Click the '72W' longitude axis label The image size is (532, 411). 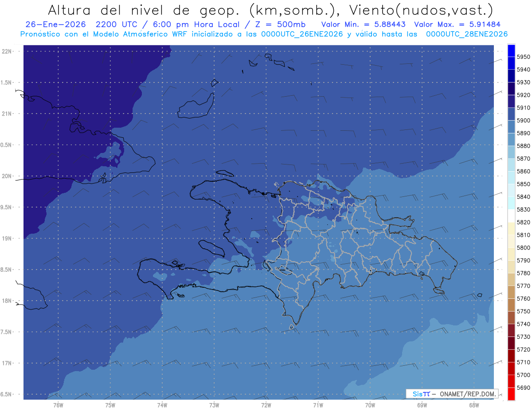point(266,405)
